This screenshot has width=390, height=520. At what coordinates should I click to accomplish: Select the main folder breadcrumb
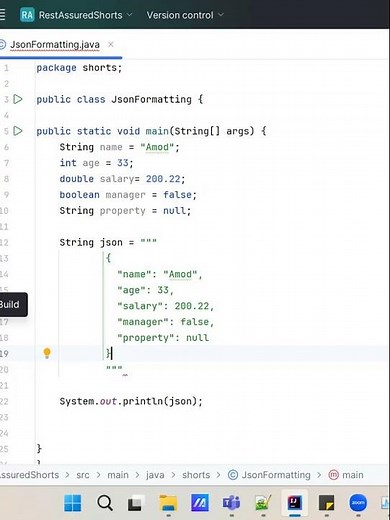tap(118, 475)
